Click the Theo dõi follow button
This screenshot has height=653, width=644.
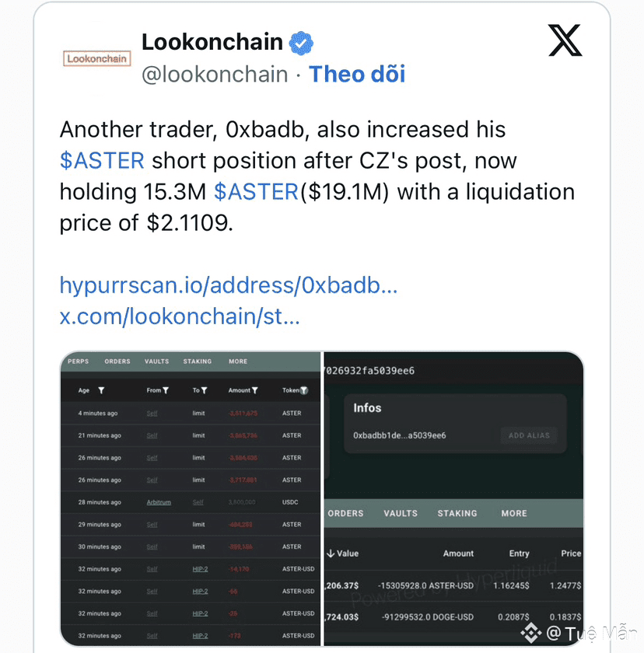click(x=357, y=74)
